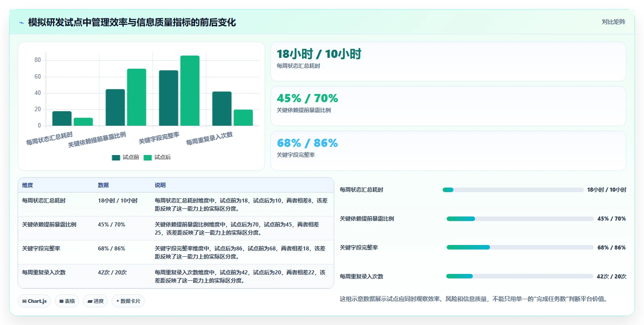
Task: Click chart axis label 关键字段完整率
Action: pyautogui.click(x=159, y=138)
